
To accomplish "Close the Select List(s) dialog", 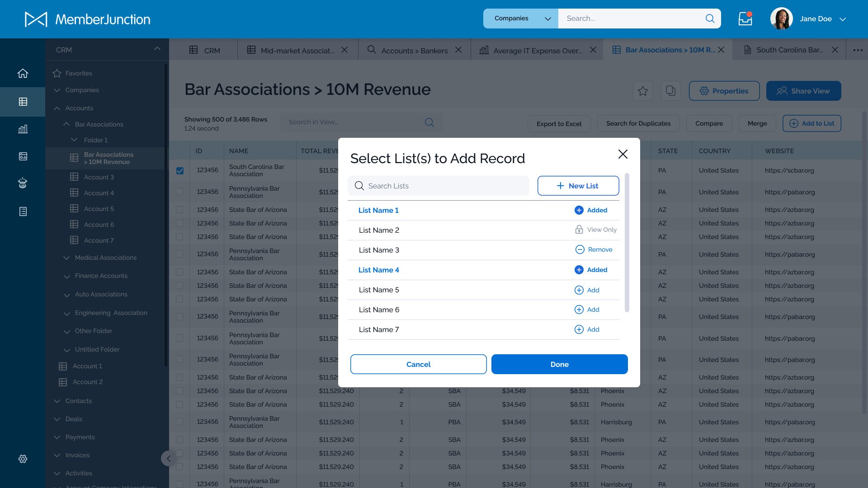I will pyautogui.click(x=623, y=154).
